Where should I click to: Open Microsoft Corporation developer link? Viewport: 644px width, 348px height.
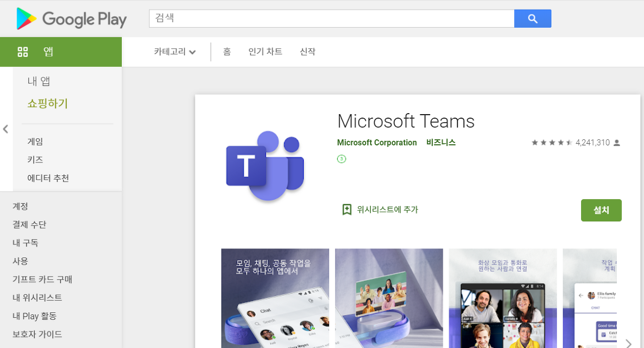tap(377, 143)
